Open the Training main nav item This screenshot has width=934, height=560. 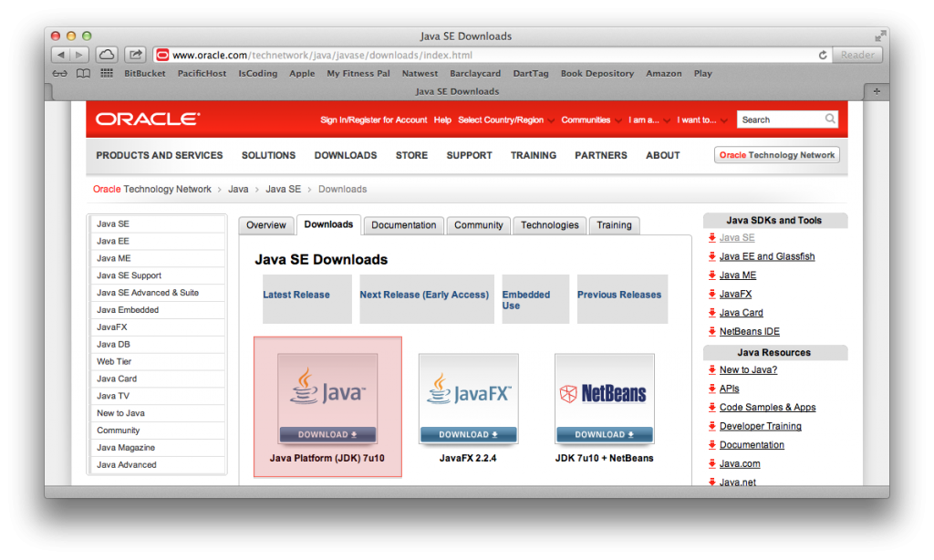tap(533, 155)
